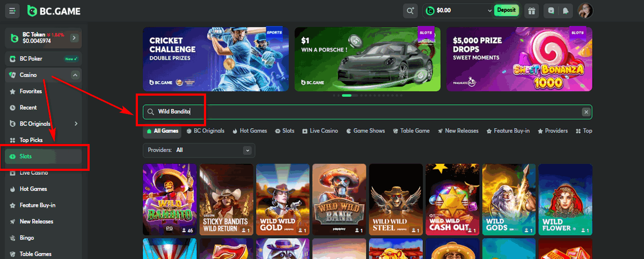
Task: Select the Feature Buy-in category tab
Action: (x=508, y=131)
